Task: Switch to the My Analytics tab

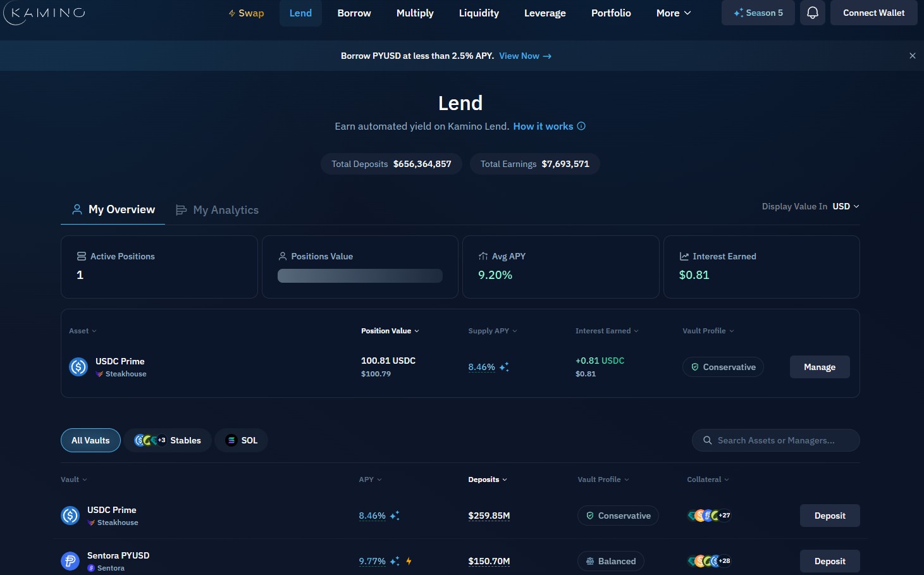Action: pyautogui.click(x=217, y=209)
